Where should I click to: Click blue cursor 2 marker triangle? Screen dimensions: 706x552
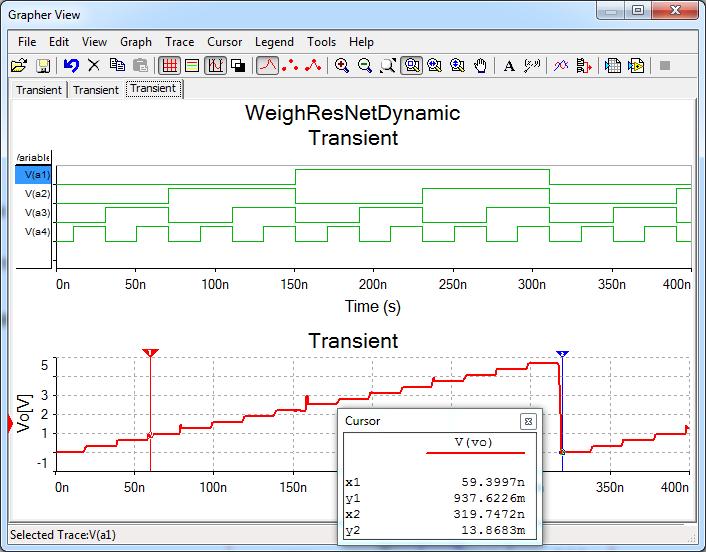(x=562, y=354)
